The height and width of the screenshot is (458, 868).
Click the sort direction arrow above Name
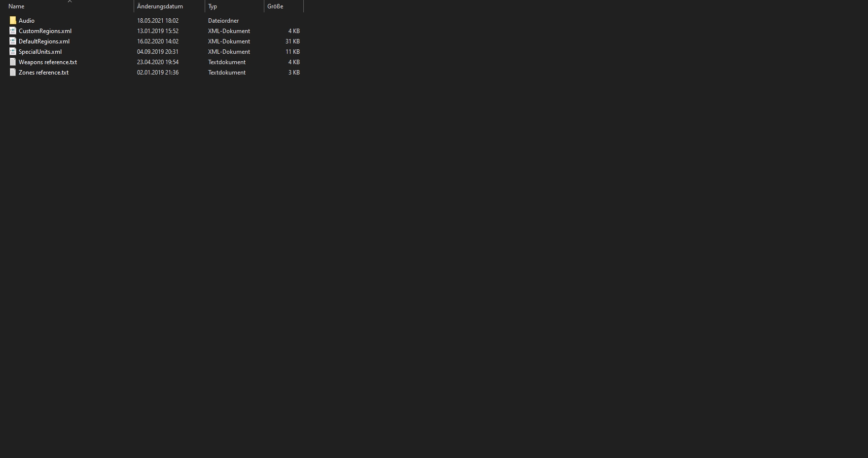70,1
